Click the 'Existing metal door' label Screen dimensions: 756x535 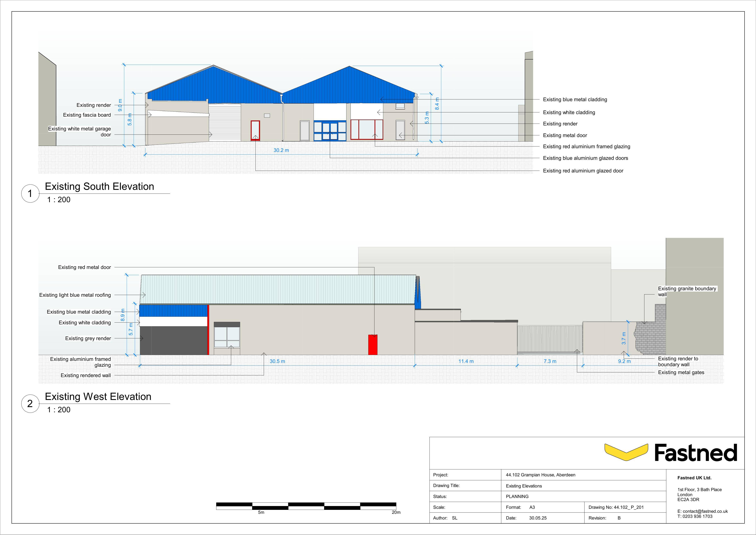(x=565, y=135)
